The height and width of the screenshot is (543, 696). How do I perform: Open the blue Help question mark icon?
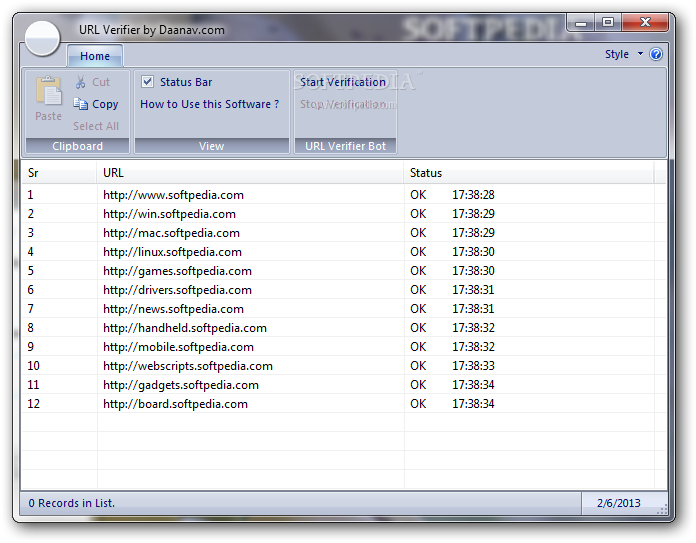656,54
